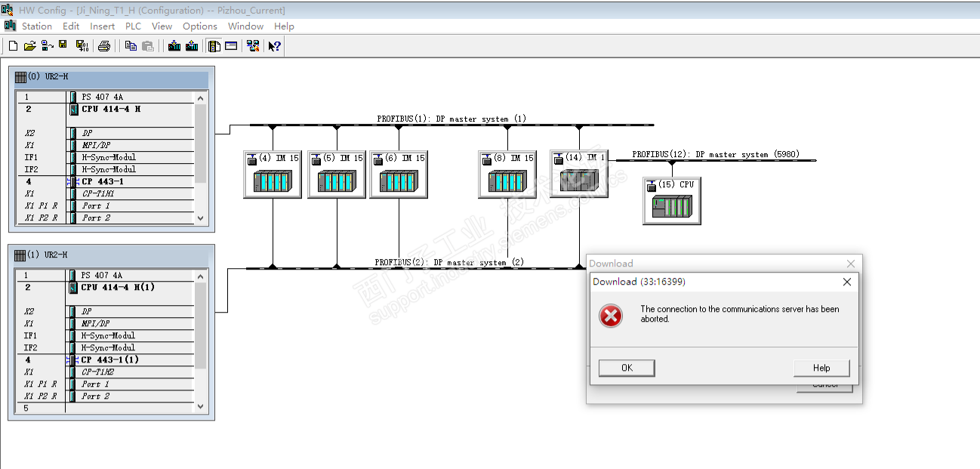
Task: Select the (4) IM 15 station icon
Action: (x=272, y=174)
